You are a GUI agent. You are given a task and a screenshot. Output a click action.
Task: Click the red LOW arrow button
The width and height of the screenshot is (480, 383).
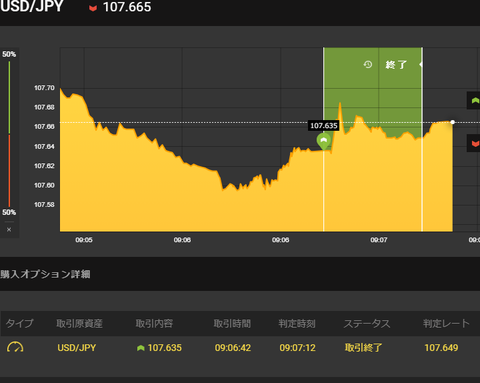coord(474,143)
